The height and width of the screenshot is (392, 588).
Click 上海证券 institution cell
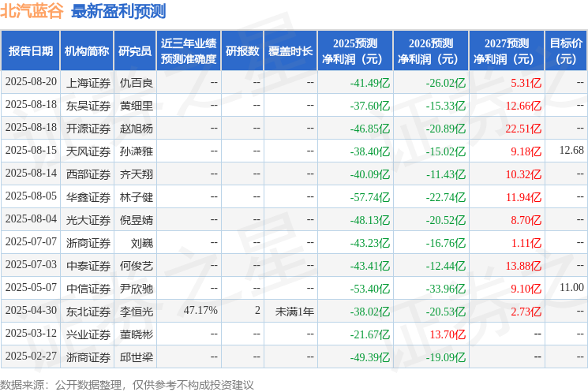88,83
